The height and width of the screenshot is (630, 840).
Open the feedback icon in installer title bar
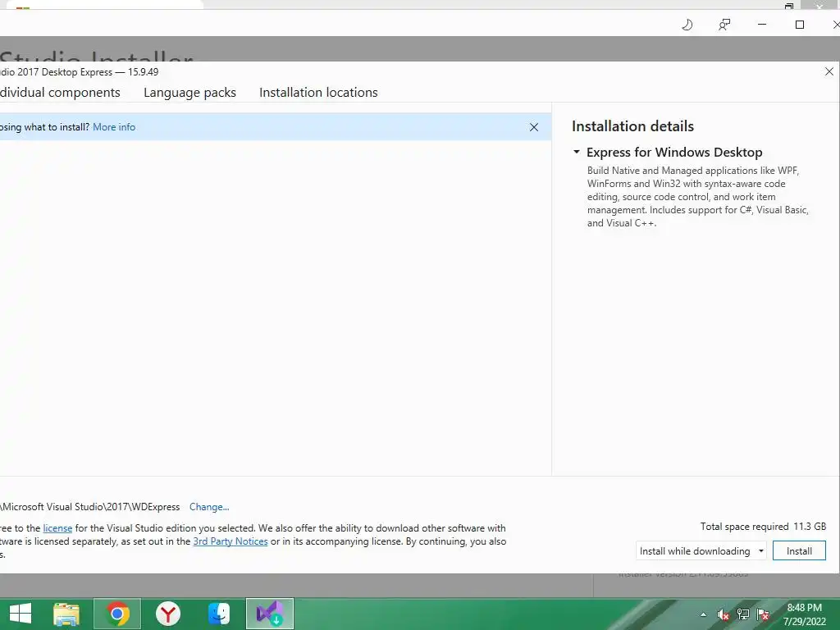(724, 25)
